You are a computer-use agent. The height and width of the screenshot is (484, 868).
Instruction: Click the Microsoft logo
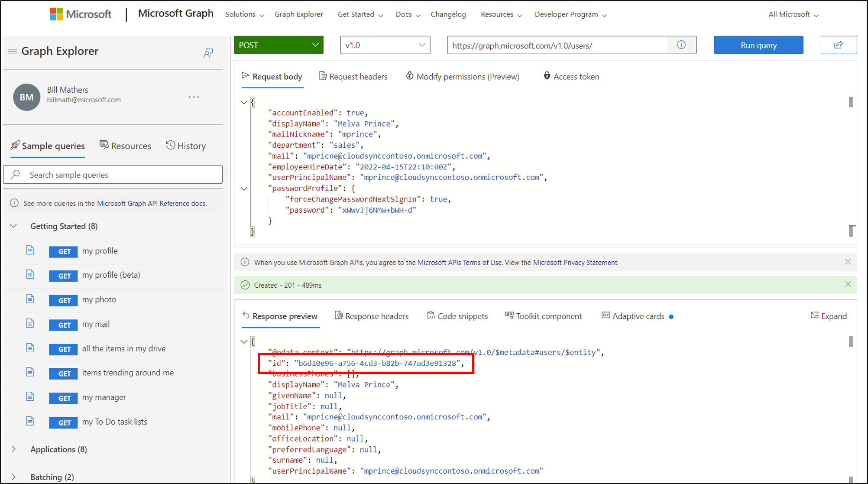(81, 14)
